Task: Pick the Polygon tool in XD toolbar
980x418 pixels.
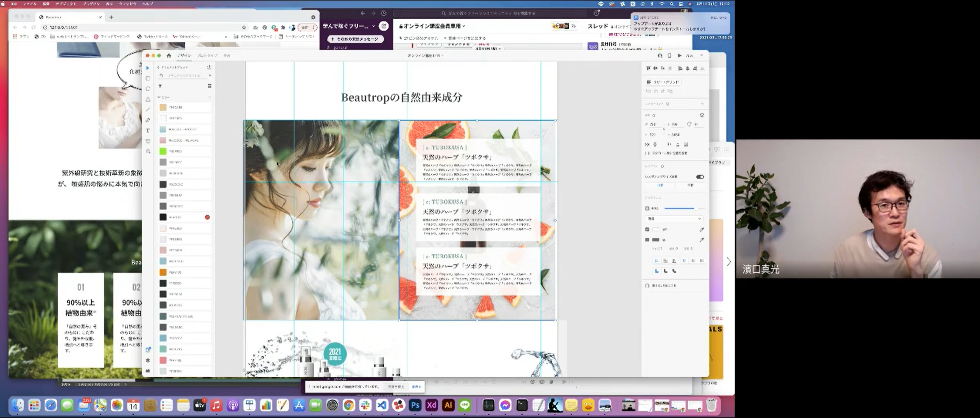Action: (148, 99)
